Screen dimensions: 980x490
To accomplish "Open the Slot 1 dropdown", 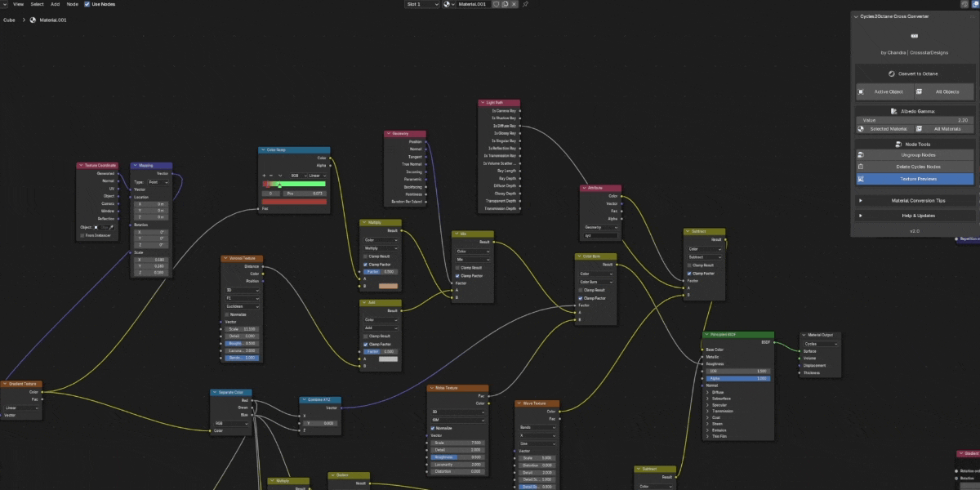I will click(422, 4).
